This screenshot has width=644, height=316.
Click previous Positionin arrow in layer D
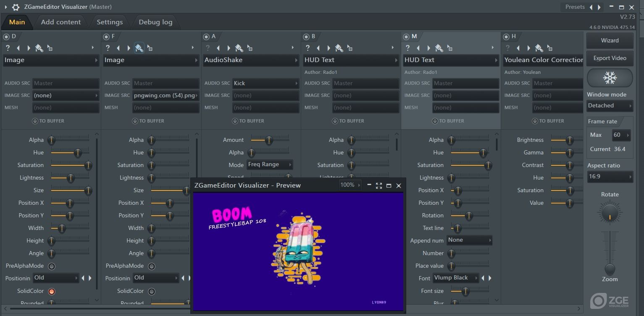tap(83, 278)
